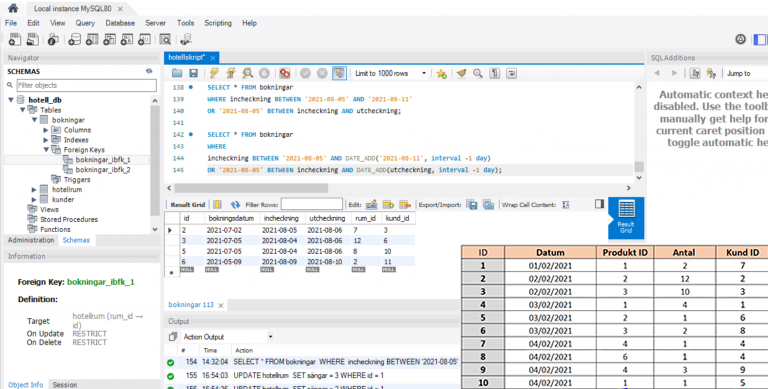The height and width of the screenshot is (389, 768).
Task: Edit the current row icon
Action: tap(371, 204)
